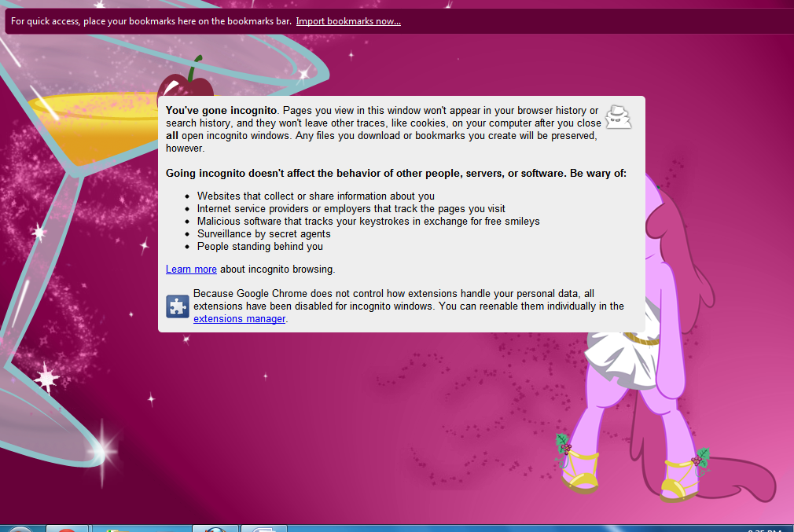Click the 'You've gone incognito' heading text

221,110
